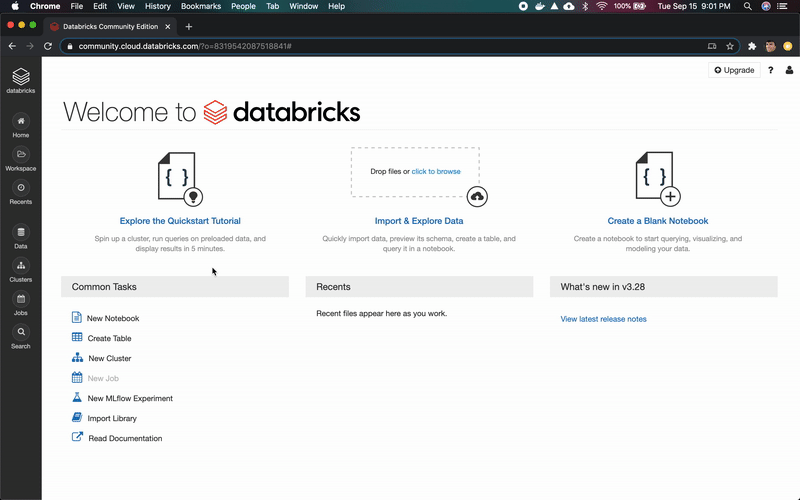Open the History menu in Chrome
This screenshot has height=500, width=800.
157,6
